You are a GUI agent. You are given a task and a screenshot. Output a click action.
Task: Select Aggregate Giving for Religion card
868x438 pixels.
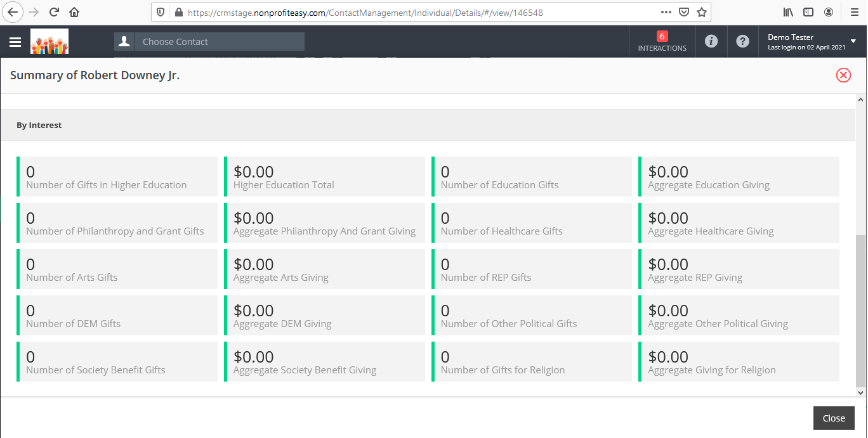point(739,362)
